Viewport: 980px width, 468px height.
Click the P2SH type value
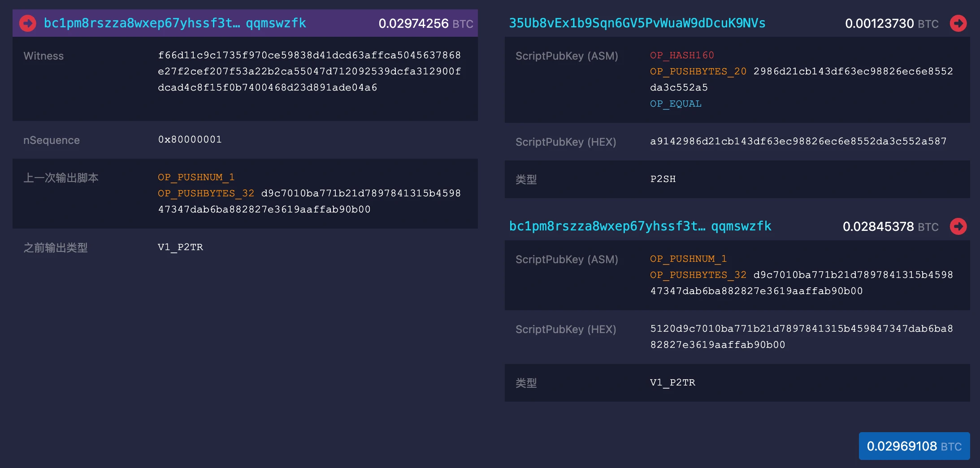663,179
